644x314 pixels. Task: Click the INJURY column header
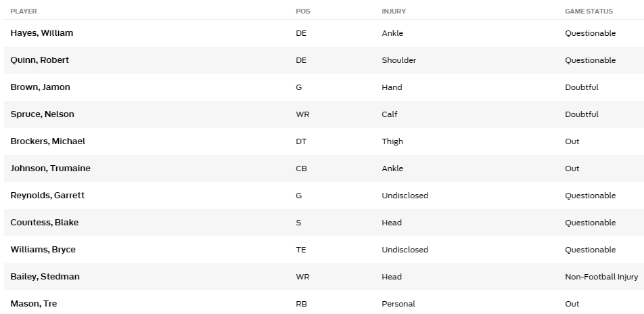(394, 12)
